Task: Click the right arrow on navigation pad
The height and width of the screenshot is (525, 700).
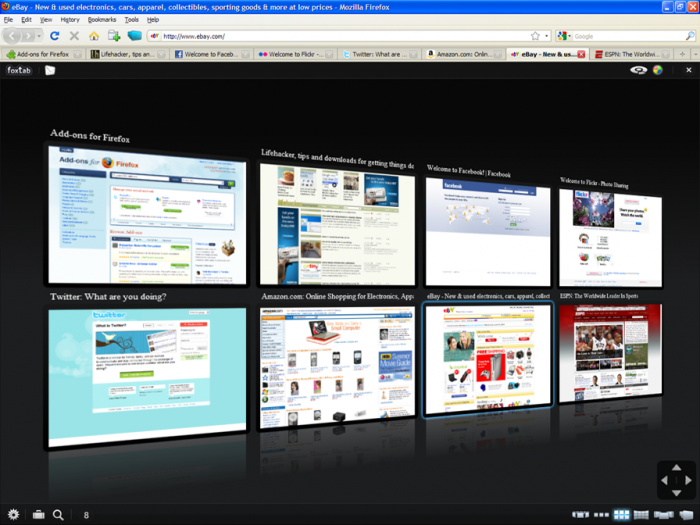Action: click(x=688, y=480)
